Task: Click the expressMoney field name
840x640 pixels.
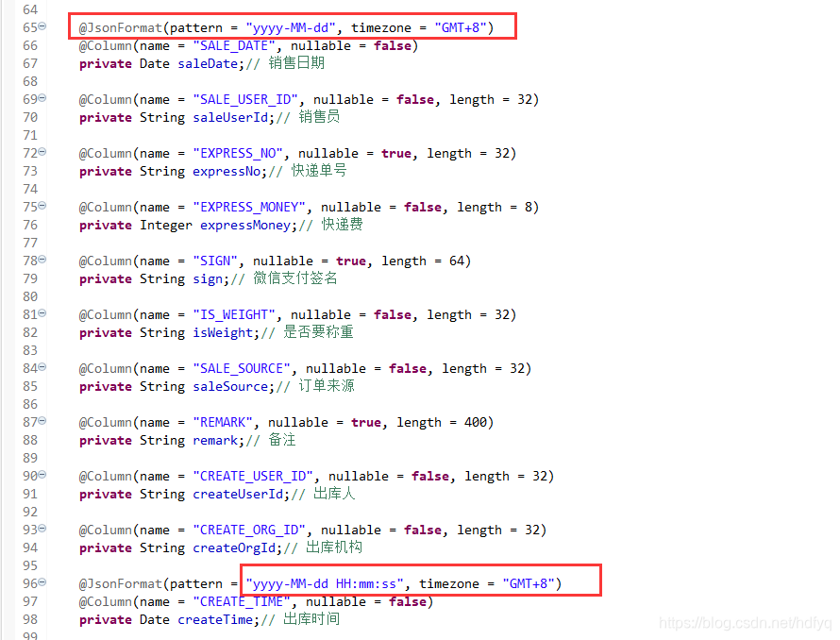Action: tap(246, 225)
